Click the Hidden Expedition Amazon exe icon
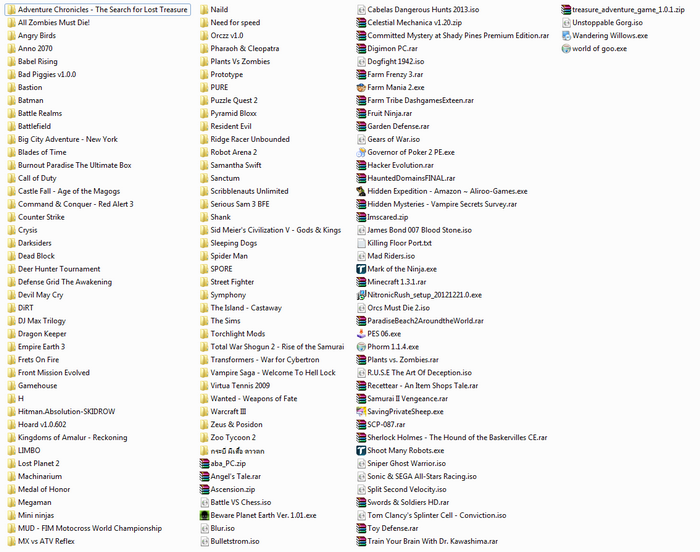Viewport: 700px width, 552px height. pyautogui.click(x=361, y=191)
